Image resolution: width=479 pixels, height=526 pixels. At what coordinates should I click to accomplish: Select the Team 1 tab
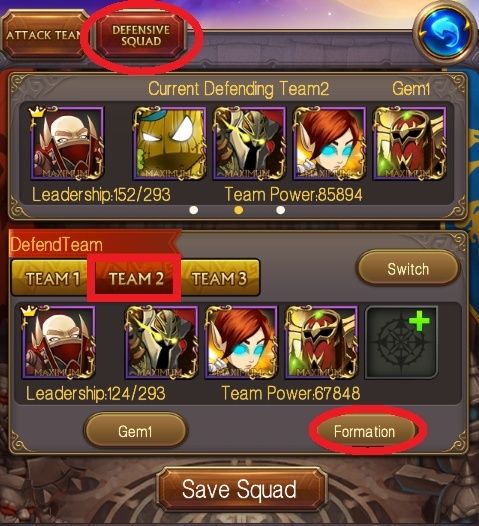pyautogui.click(x=50, y=278)
